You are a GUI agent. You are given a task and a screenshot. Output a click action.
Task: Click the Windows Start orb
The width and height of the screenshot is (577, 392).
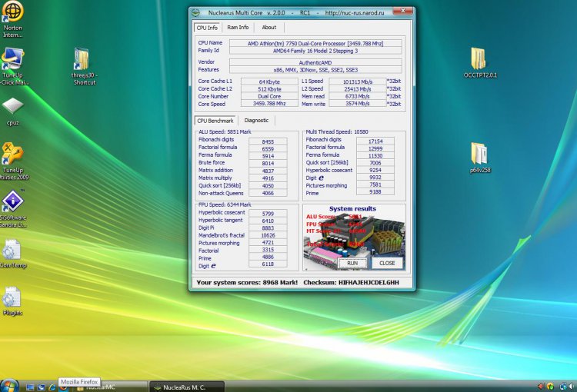click(8, 386)
